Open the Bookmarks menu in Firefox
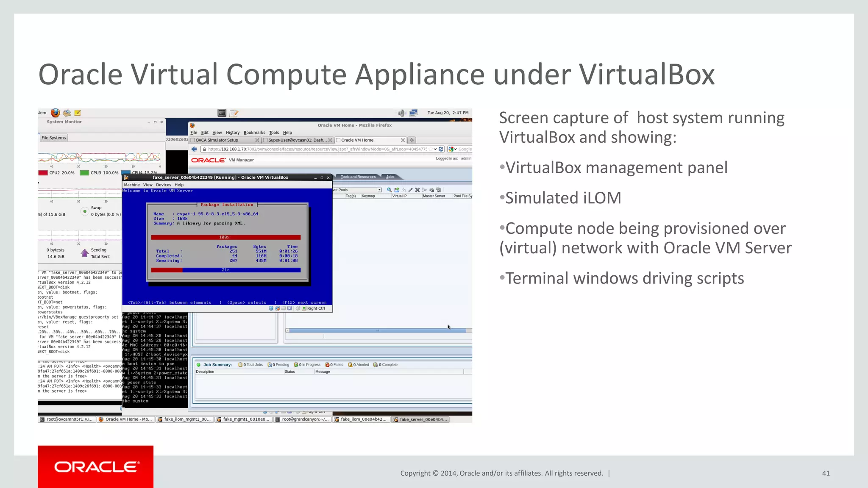This screenshot has width=868, height=488. click(x=254, y=133)
